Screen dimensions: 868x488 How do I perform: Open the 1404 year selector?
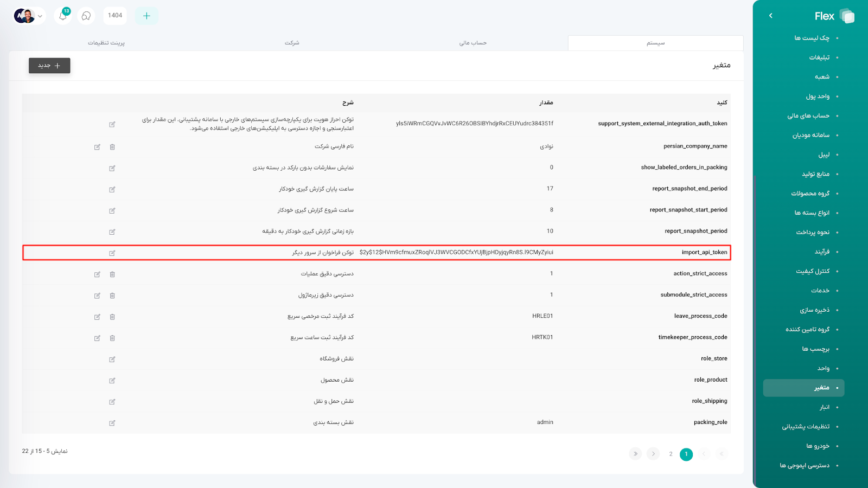coord(115,16)
